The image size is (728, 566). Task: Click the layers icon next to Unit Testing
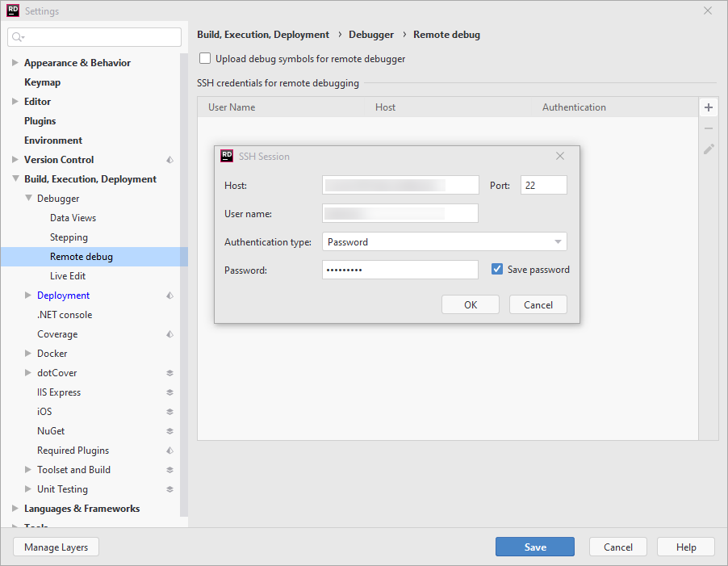point(169,488)
